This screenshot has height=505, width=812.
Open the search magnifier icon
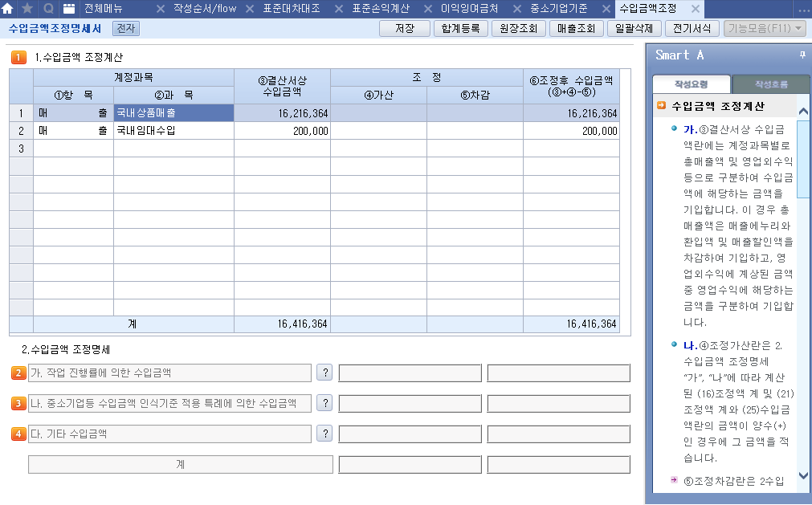tap(48, 8)
